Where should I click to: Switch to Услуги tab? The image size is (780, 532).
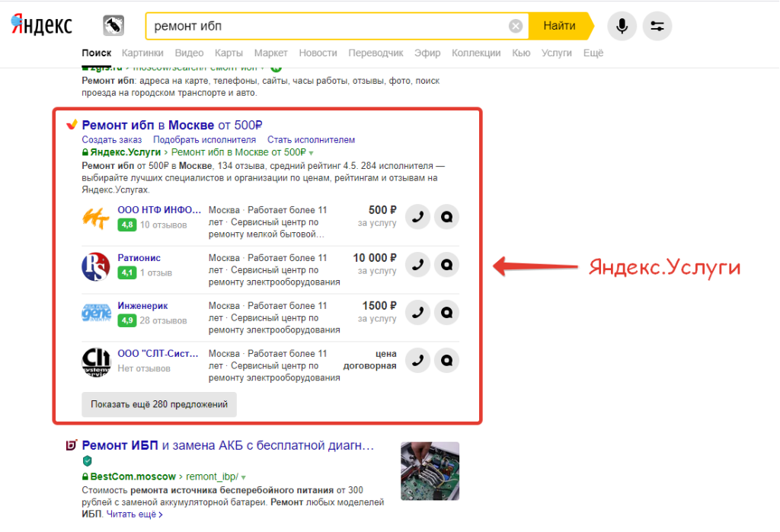pos(557,53)
